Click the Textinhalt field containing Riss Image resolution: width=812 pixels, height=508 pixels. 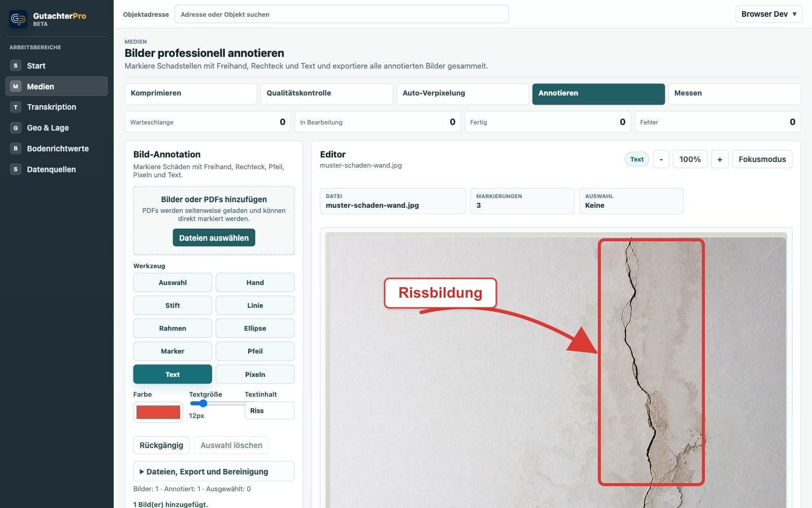[x=269, y=410]
